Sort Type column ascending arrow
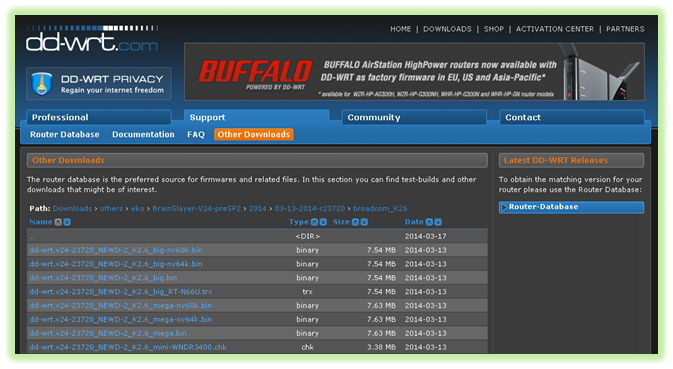Screen dimensions: 673x369 coord(323,222)
